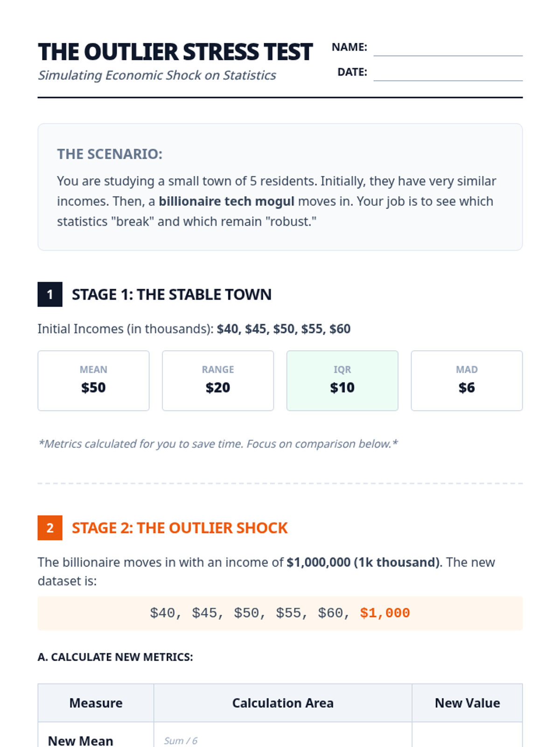
Task: Click the New Value column header
Action: 467,703
